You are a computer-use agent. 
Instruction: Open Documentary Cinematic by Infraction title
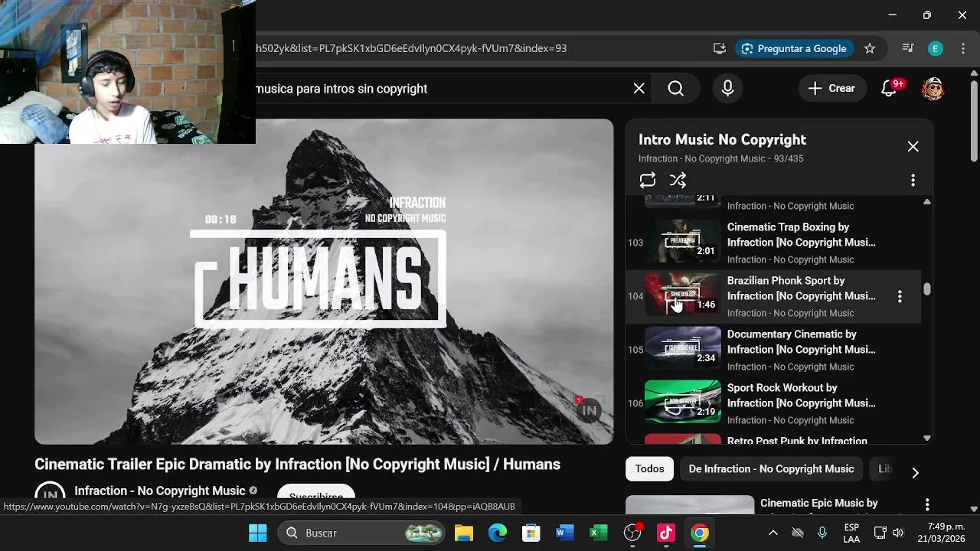pyautogui.click(x=801, y=342)
